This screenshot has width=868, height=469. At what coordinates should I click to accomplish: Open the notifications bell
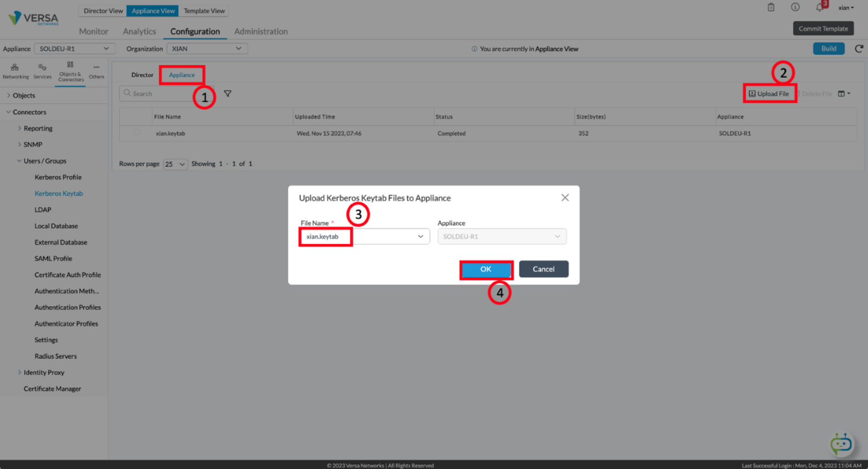tap(819, 7)
